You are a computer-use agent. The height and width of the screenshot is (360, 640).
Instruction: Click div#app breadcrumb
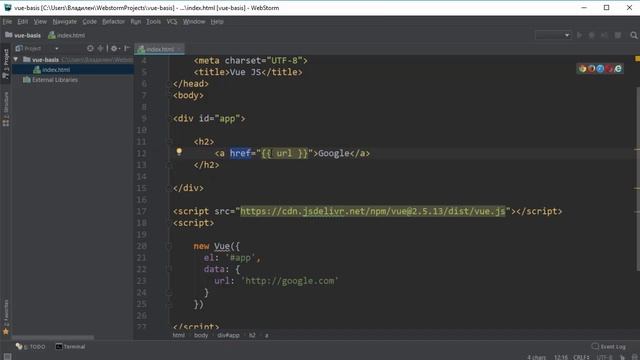[229, 335]
